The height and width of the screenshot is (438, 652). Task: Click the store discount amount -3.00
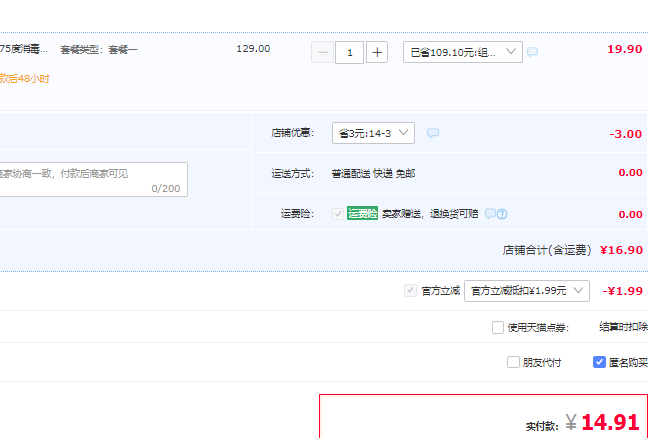click(625, 134)
